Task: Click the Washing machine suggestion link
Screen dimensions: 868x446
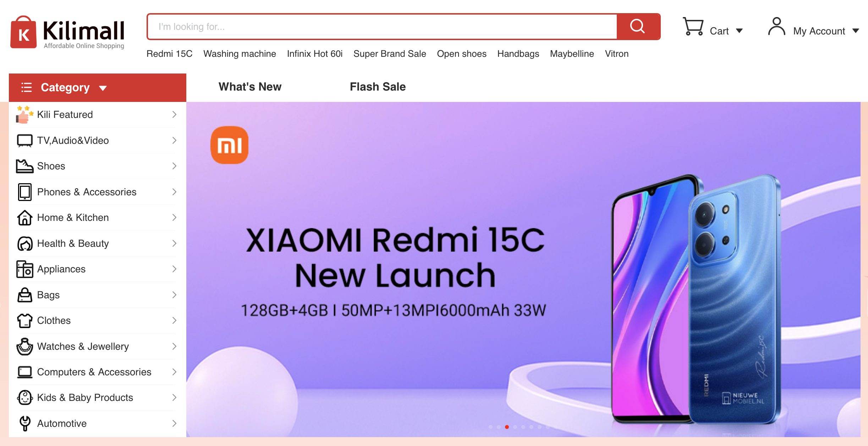Action: point(240,54)
